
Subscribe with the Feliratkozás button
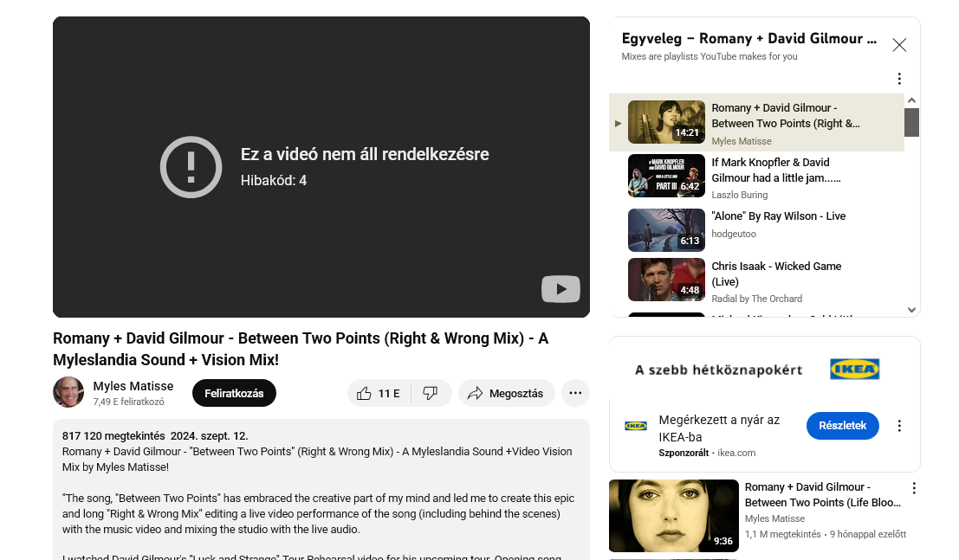tap(234, 393)
